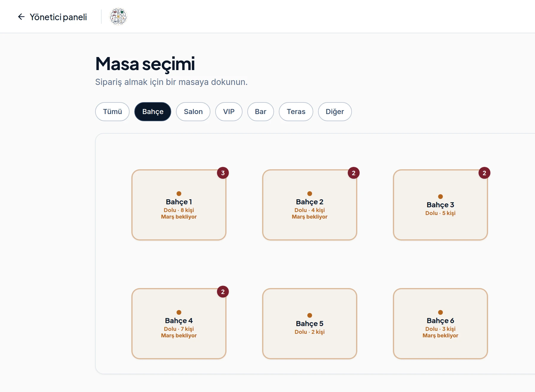This screenshot has width=535, height=392.
Task: Open the Bahçe 1 table card
Action: point(179,205)
